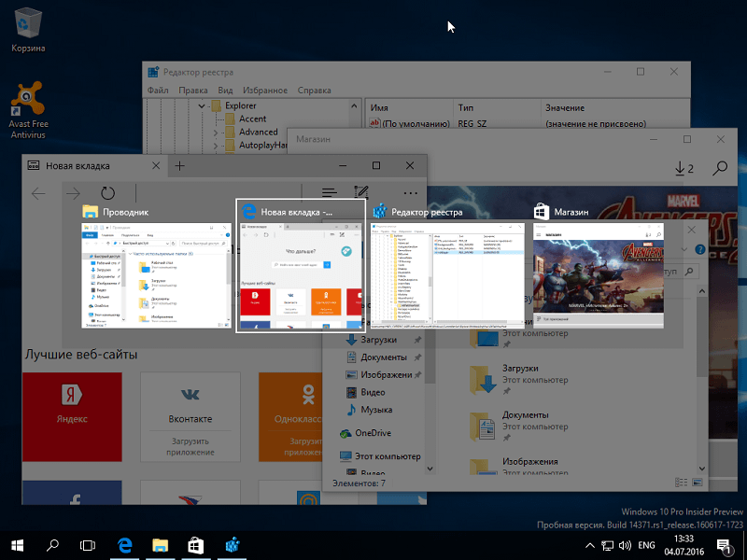Click the Значение column header in Registry Editor

(614, 108)
